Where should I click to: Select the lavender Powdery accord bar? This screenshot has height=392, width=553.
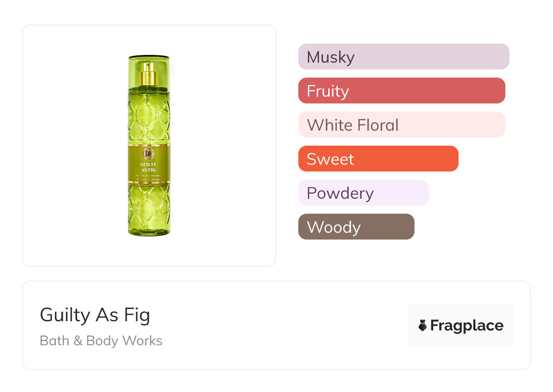(x=363, y=193)
